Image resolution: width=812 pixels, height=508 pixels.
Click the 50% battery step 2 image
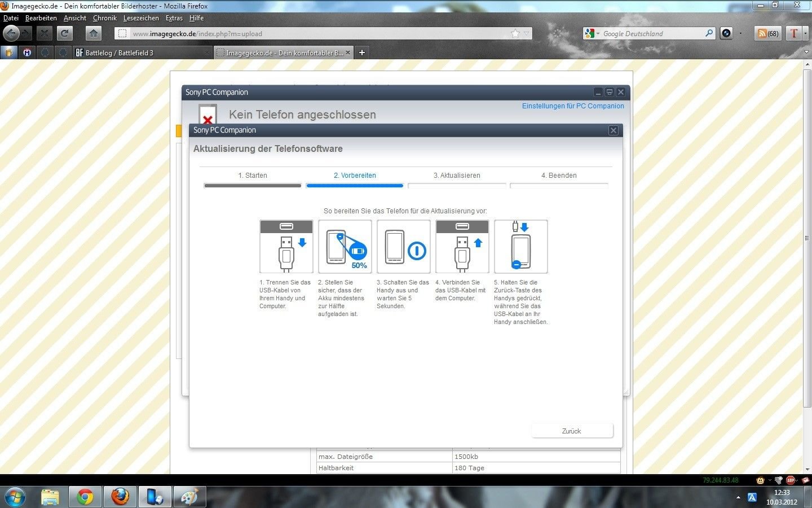click(x=345, y=247)
